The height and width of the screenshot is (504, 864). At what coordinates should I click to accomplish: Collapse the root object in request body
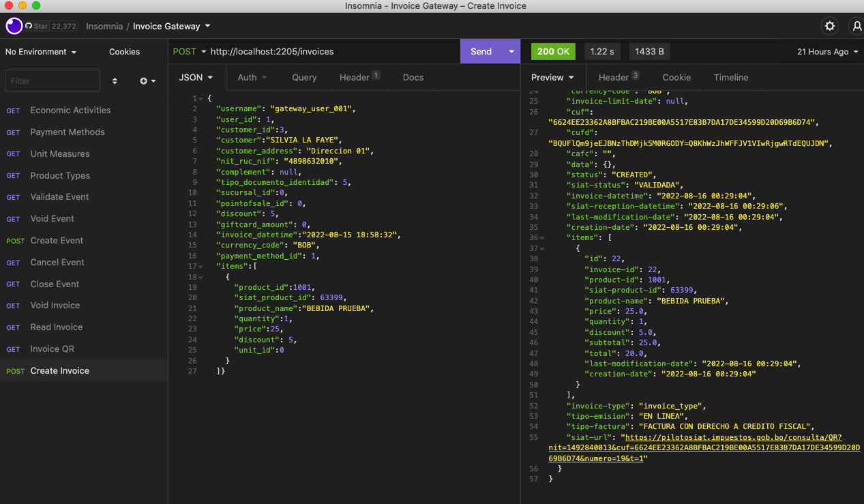[200, 98]
